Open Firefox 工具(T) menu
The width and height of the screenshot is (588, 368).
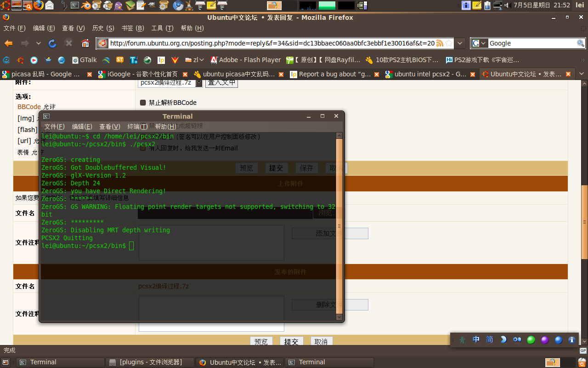pos(163,28)
